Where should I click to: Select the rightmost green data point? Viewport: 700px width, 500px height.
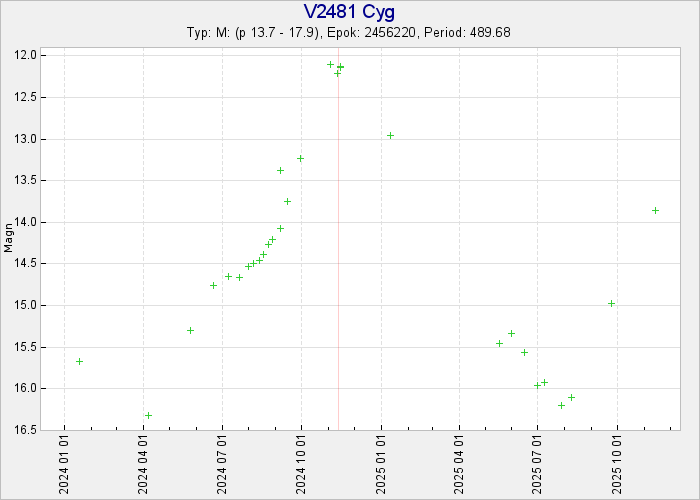coord(655,210)
